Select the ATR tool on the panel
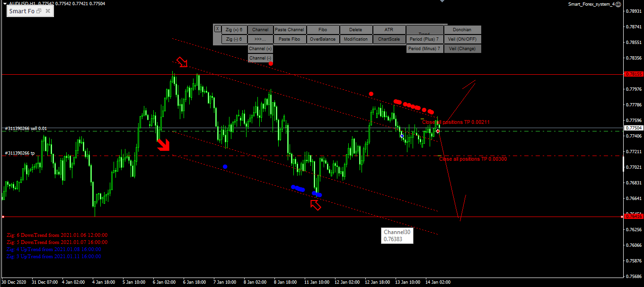This screenshot has height=287, width=644. point(388,29)
